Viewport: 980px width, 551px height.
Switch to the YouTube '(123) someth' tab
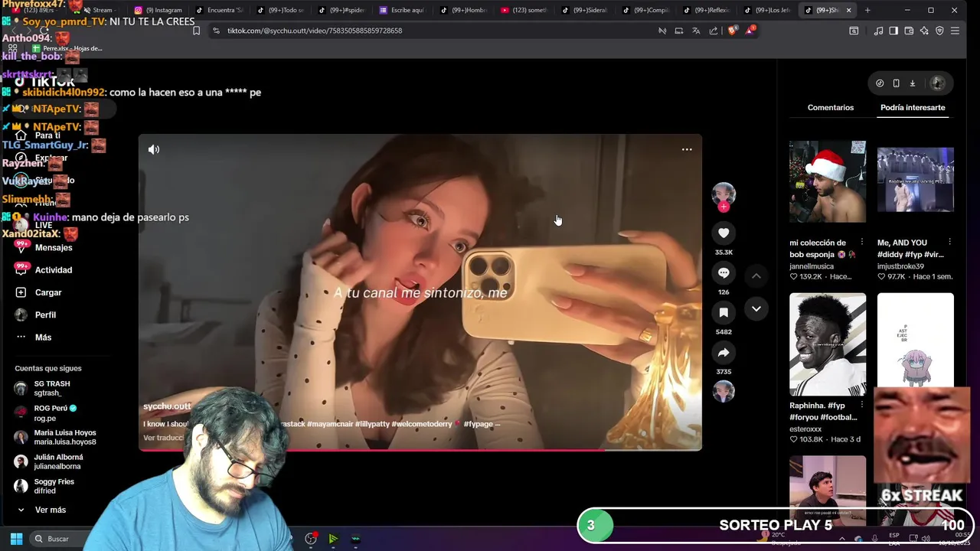click(x=524, y=10)
